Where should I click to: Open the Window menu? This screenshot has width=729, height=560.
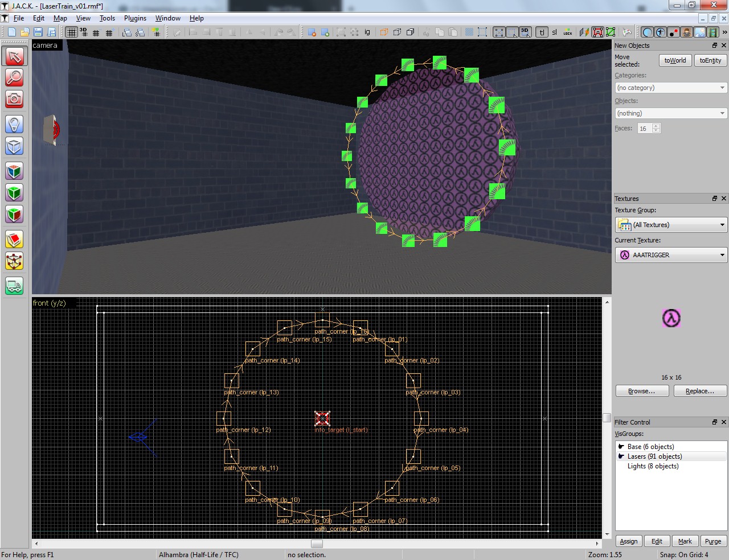[x=168, y=18]
